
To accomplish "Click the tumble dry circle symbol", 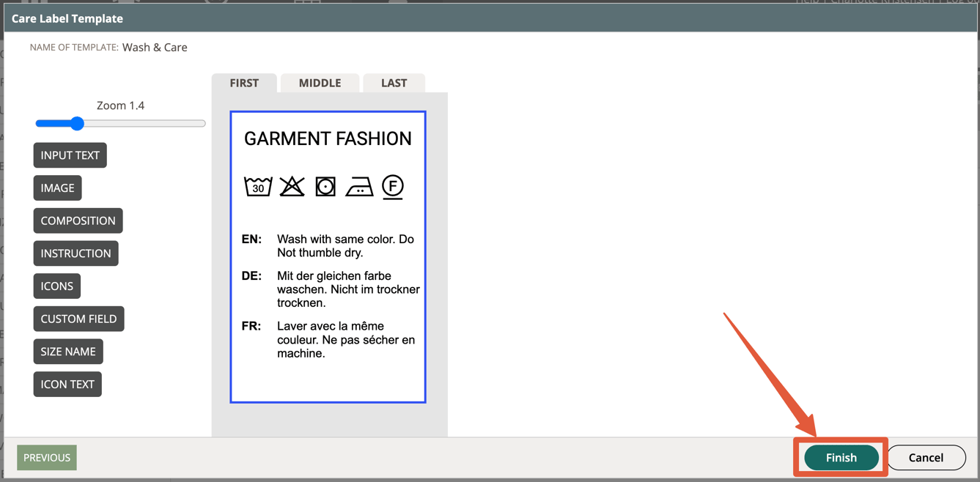I will tap(325, 187).
